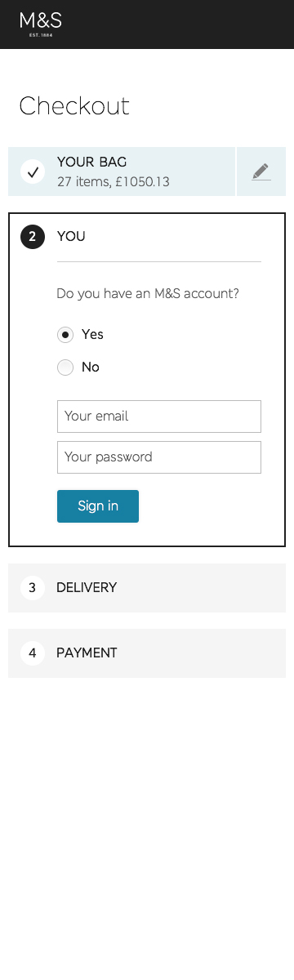Click the completed checkmark icon for Your Bag
Image resolution: width=294 pixels, height=980 pixels.
coord(33,171)
